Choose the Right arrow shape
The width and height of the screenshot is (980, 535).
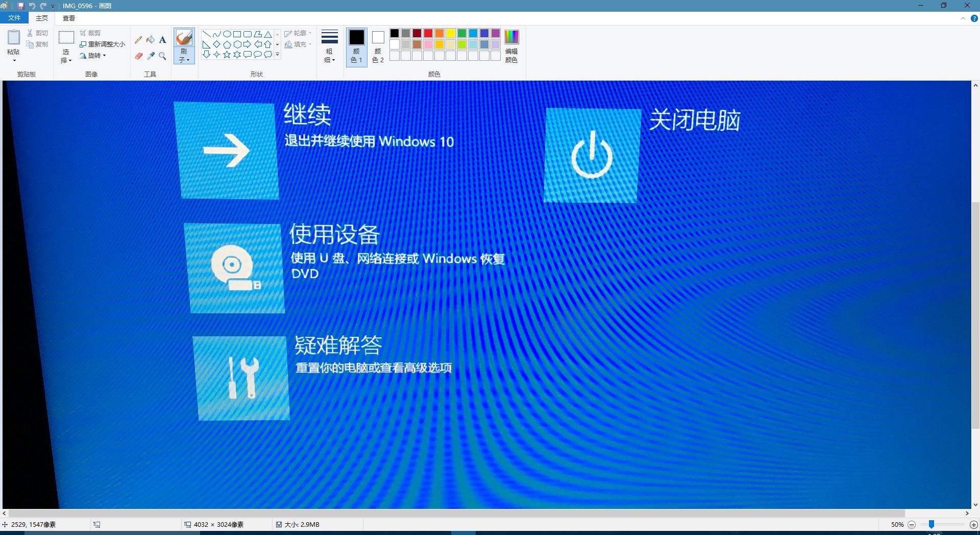pos(247,44)
